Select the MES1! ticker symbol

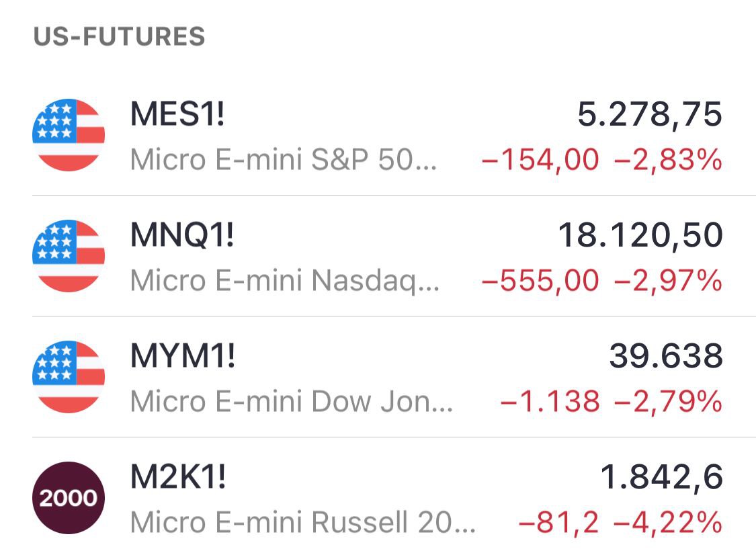177,115
